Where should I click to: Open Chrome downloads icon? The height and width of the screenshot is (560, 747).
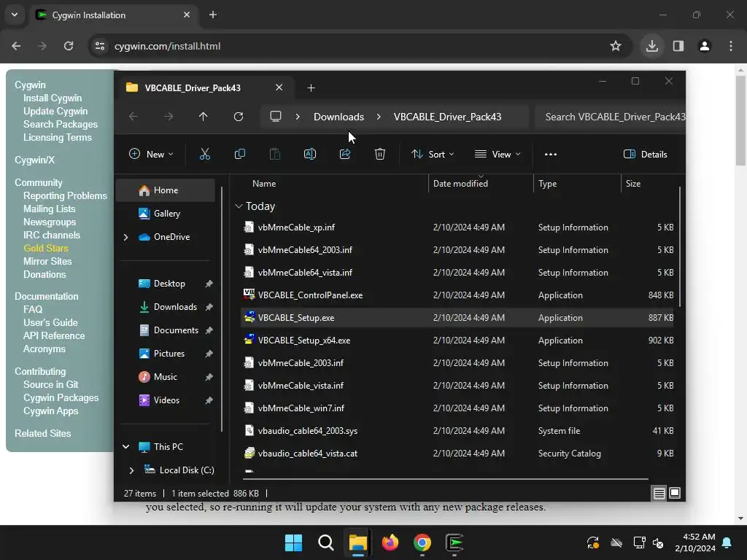point(652,46)
